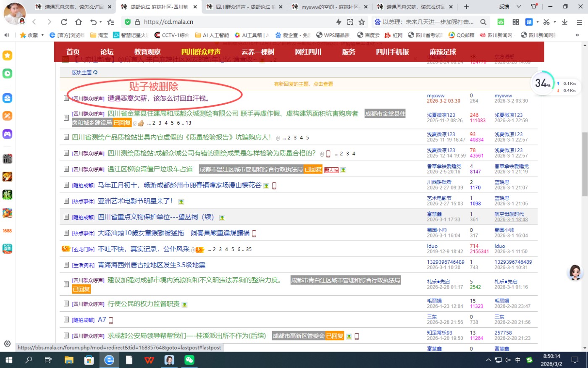Open the 温江区柳浪湾僵尸垃圾车占道 thread
Viewport: 588px width, 368px height.
tap(150, 169)
